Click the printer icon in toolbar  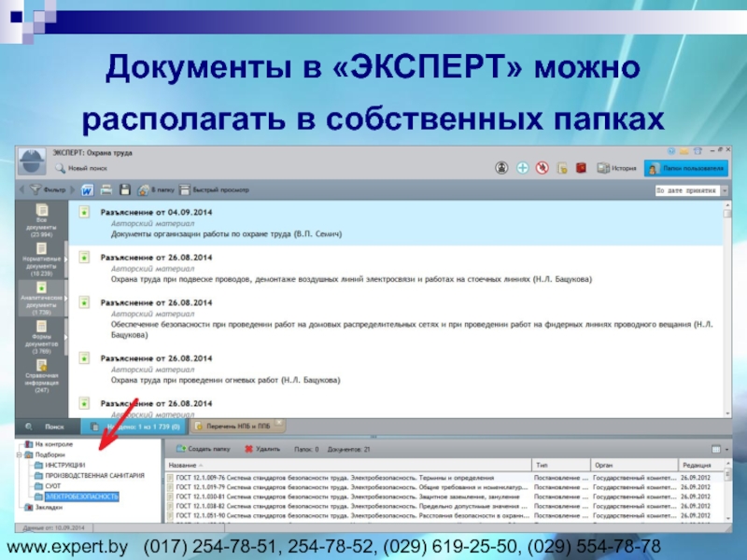coord(106,189)
